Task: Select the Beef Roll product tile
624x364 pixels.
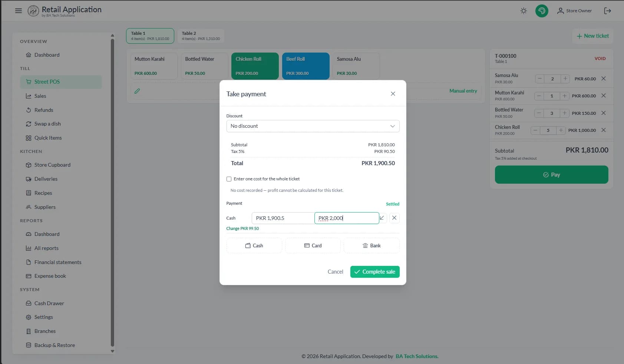Action: point(306,66)
